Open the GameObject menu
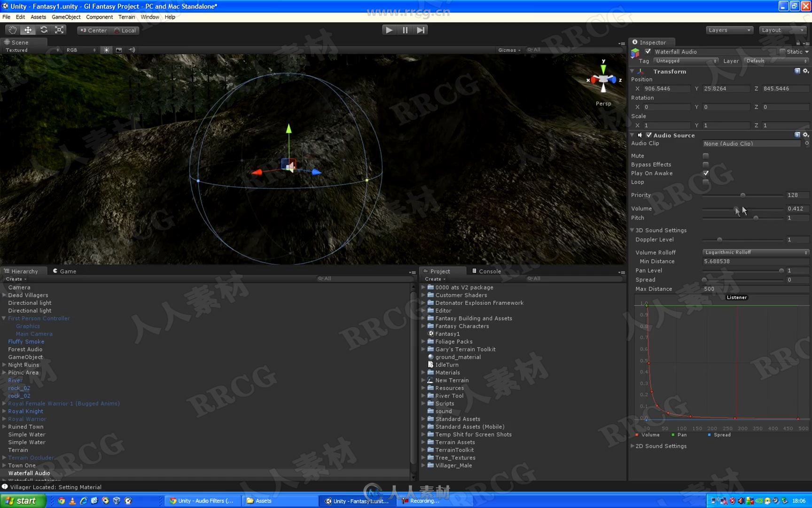Viewport: 812px width, 508px height. (x=66, y=17)
